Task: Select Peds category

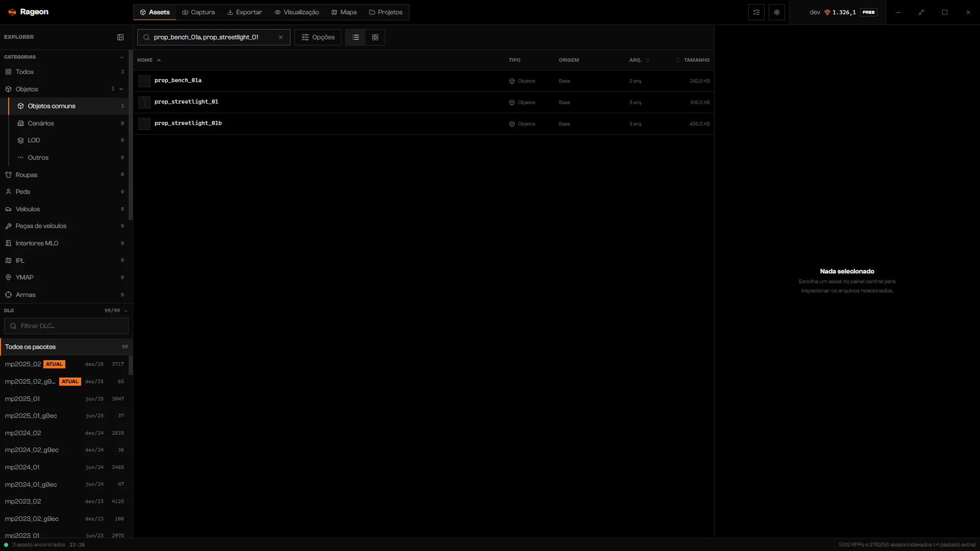Action: coord(65,192)
